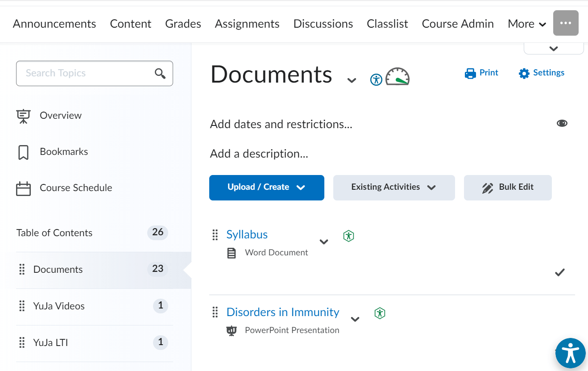Image resolution: width=588 pixels, height=371 pixels.
Task: Click the 23 count badge for Documents
Action: pyautogui.click(x=158, y=269)
